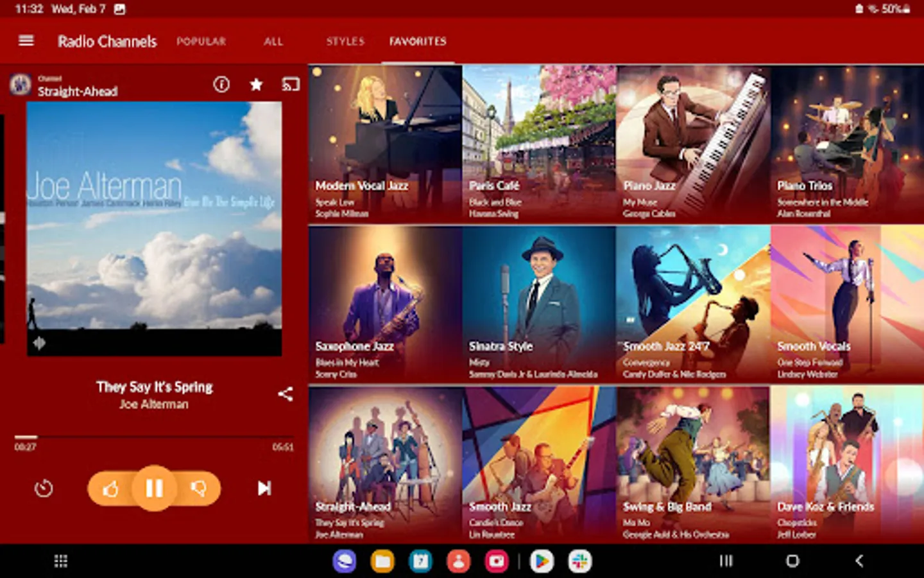The width and height of the screenshot is (924, 578).
Task: Dislike the song with thumbs down
Action: click(198, 489)
